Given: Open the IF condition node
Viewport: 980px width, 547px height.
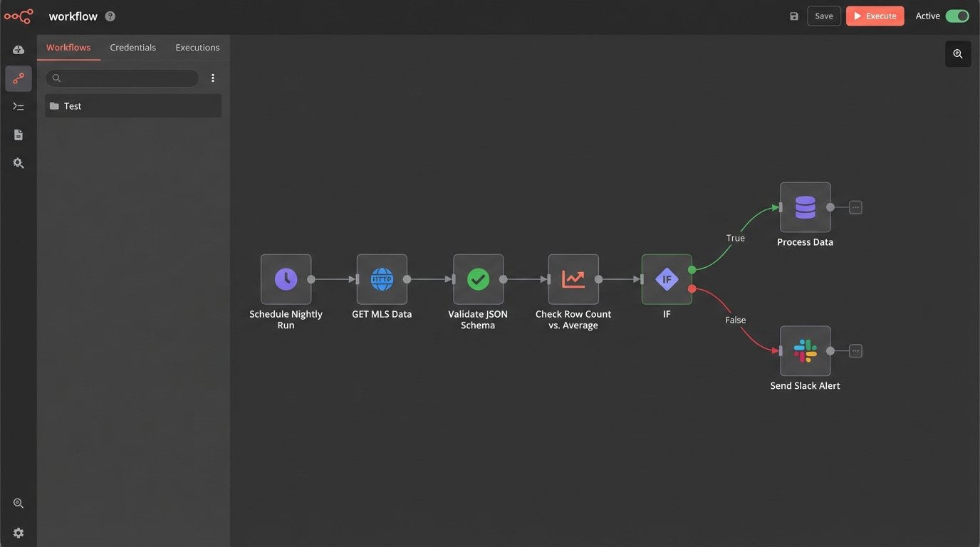Looking at the screenshot, I should pyautogui.click(x=667, y=278).
